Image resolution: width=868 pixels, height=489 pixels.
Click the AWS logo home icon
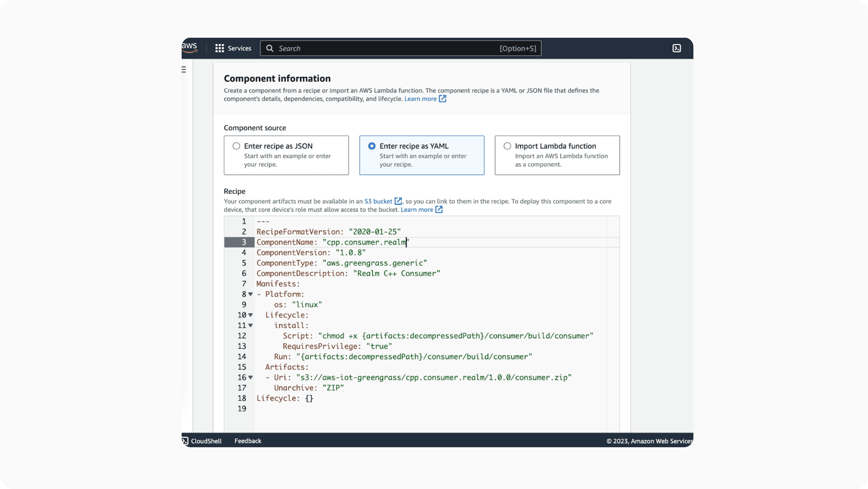(x=189, y=48)
